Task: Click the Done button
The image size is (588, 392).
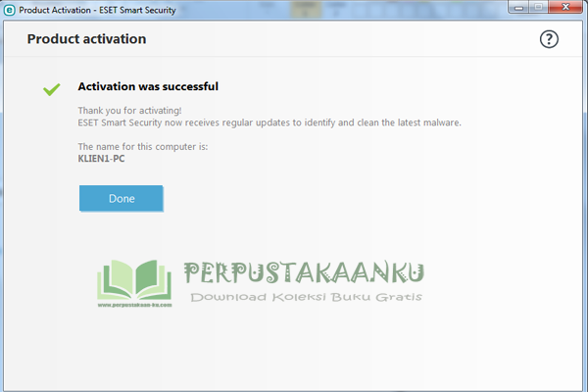Action: (122, 198)
